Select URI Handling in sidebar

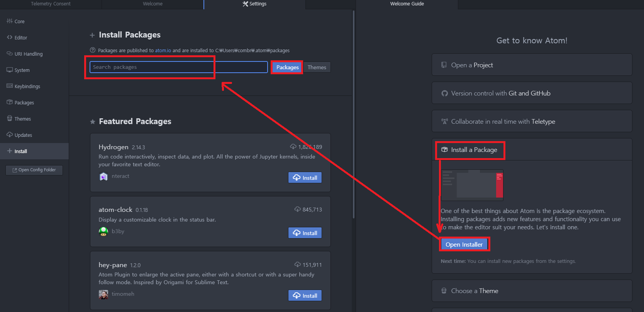pyautogui.click(x=34, y=54)
